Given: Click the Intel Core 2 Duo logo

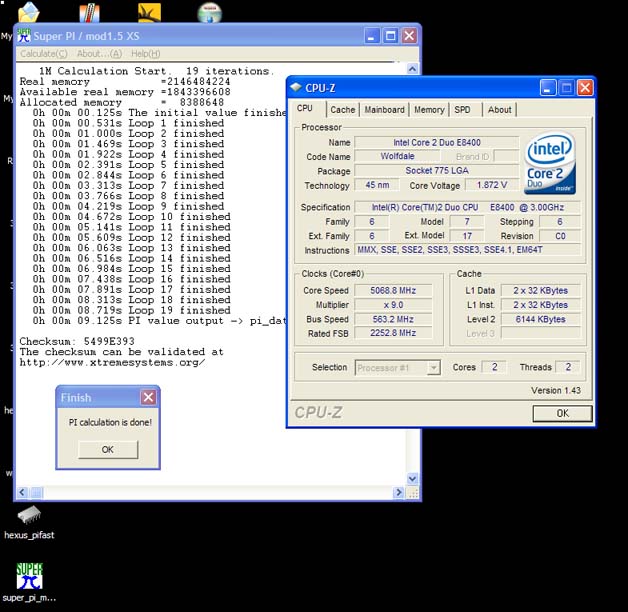Looking at the screenshot, I should pos(550,163).
